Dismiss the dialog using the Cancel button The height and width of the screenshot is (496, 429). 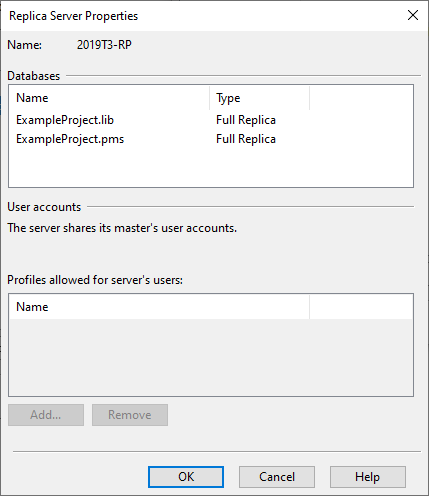click(277, 477)
